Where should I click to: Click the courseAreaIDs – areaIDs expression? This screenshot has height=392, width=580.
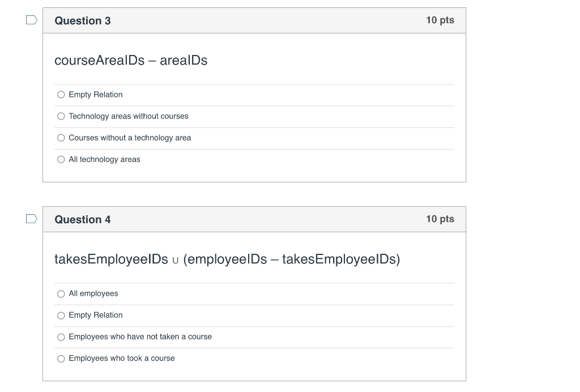(x=131, y=60)
